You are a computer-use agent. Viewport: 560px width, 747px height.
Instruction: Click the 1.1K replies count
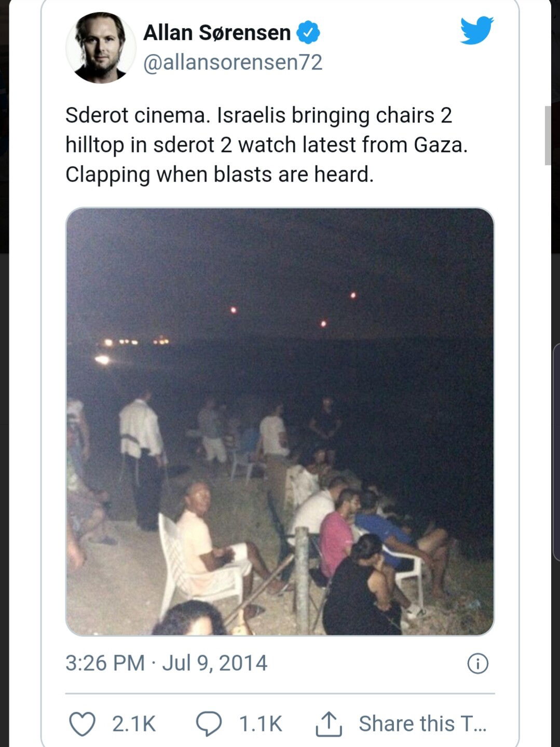tap(261, 724)
